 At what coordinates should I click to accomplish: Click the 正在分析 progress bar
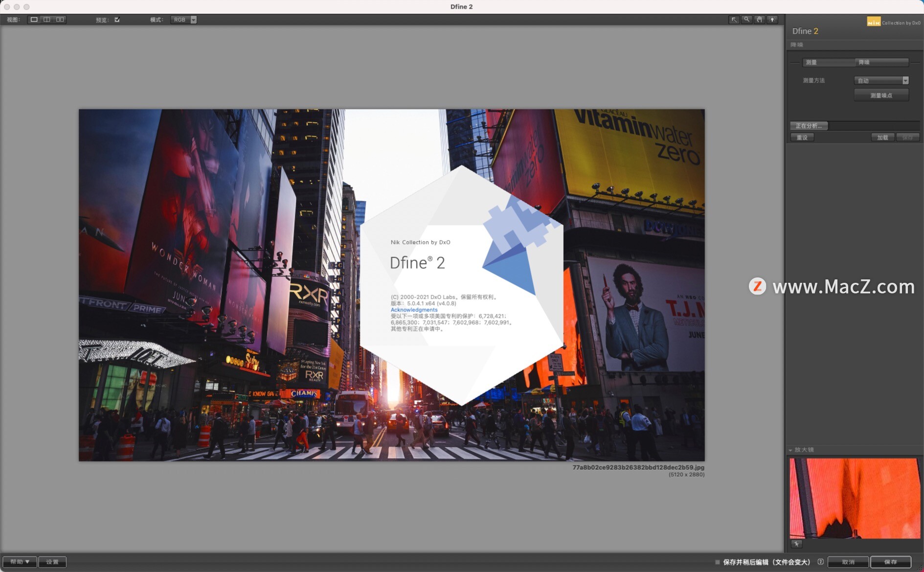pos(855,126)
